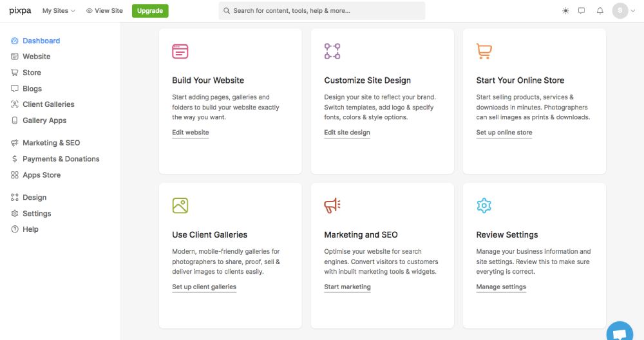Click the Edit website link
644x340 pixels.
190,133
